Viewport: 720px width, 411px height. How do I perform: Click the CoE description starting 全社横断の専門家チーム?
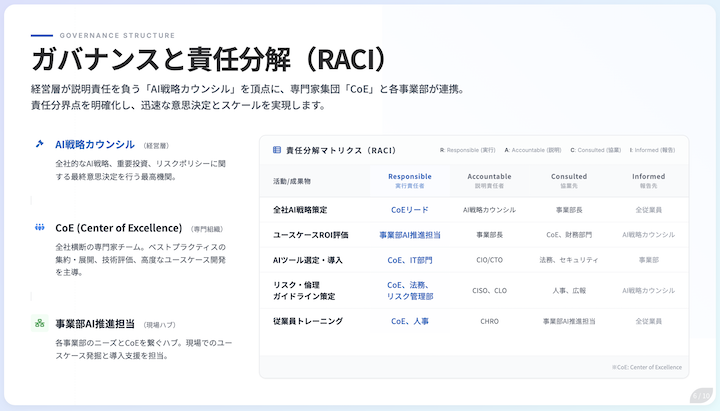[141, 260]
